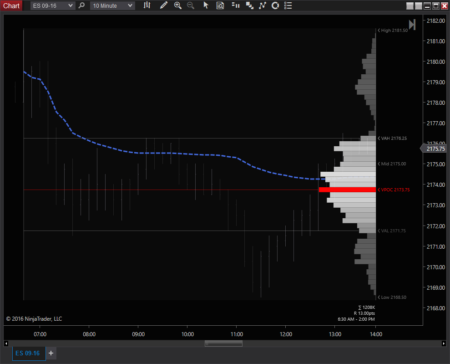Click the Zoom In magnifier
The height and width of the screenshot is (364, 450).
(x=178, y=5)
